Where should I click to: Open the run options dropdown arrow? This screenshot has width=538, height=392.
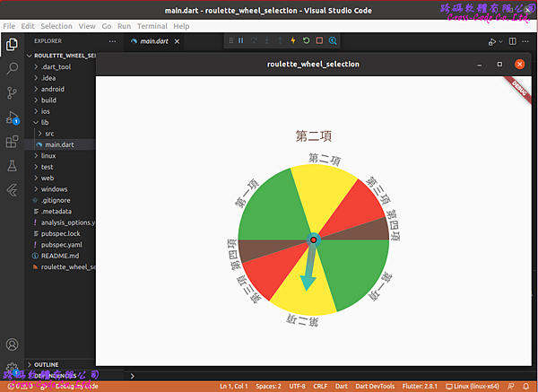[x=500, y=42]
